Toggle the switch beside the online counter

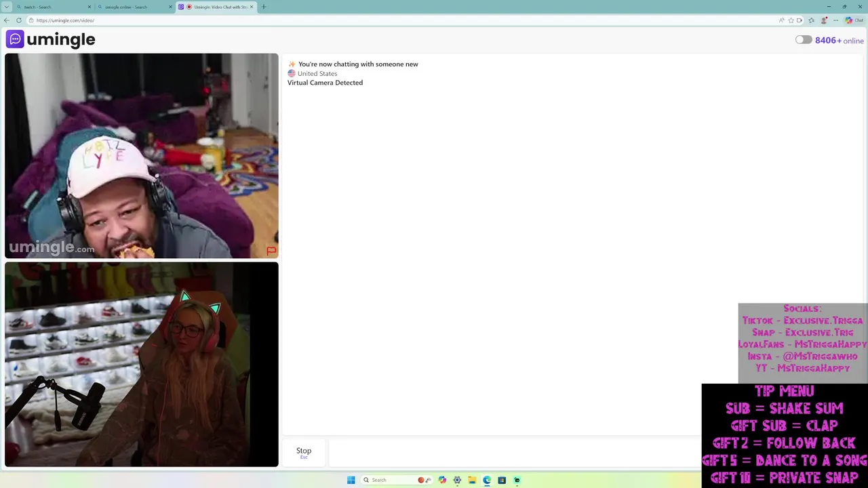[804, 40]
